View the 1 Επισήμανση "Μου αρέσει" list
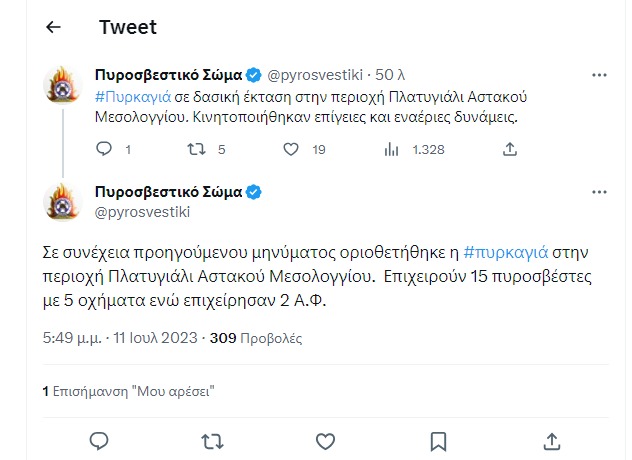 click(129, 390)
